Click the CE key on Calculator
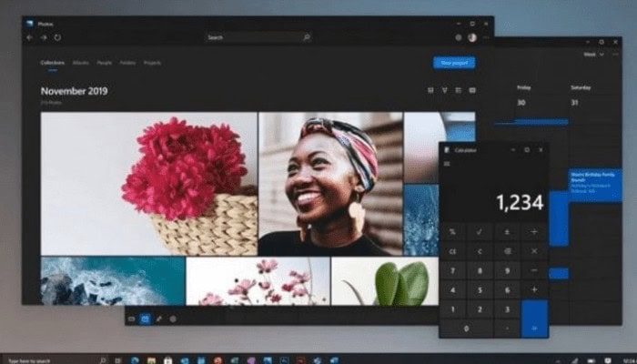Viewport: 637px width, 364px height. tap(452, 251)
